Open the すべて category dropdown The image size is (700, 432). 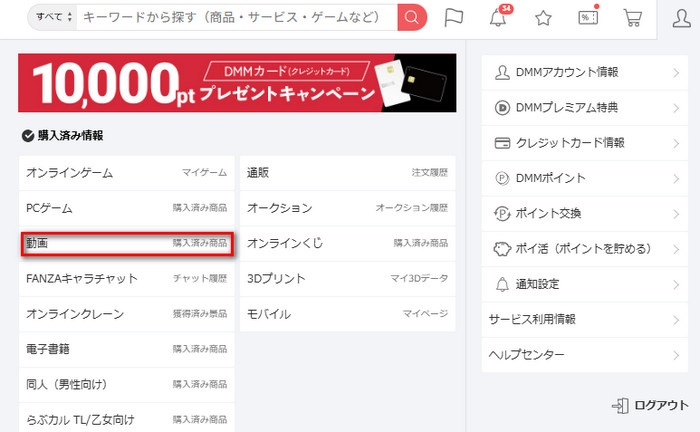tap(53, 17)
